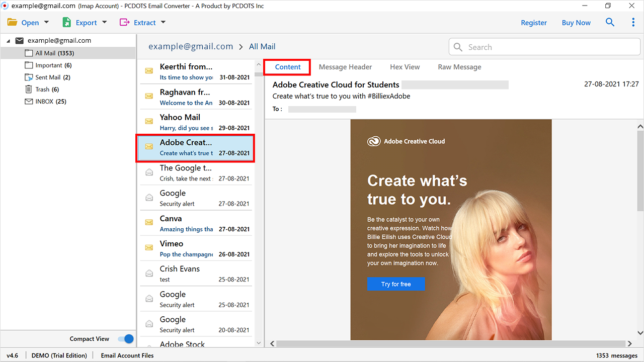Viewport: 644px width, 362px height.
Task: Open the Keerthi email dated 31-08-2021
Action: (196, 71)
